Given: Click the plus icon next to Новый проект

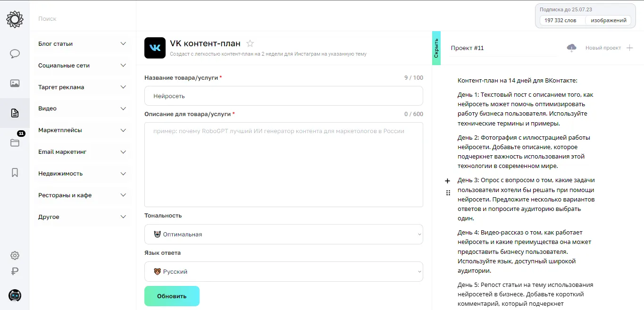Looking at the screenshot, I should pos(629,48).
